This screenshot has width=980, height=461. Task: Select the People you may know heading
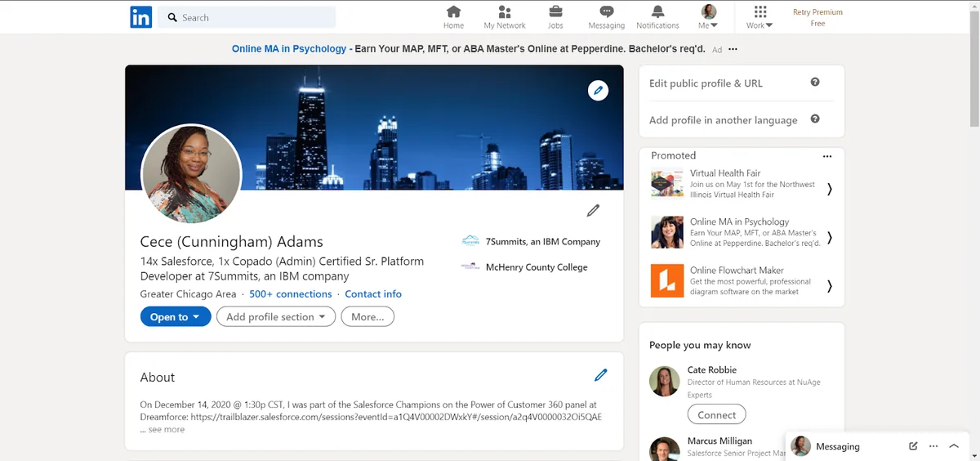pos(700,345)
